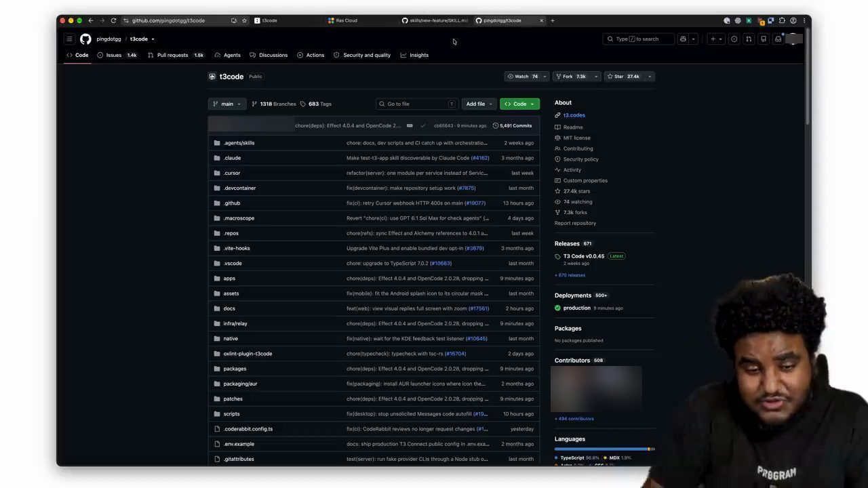This screenshot has height=488, width=868.
Task: Click the languages color bar
Action: (x=604, y=449)
